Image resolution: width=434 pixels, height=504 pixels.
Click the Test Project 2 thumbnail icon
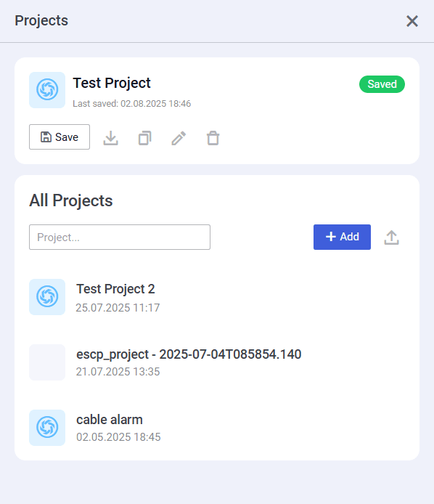click(x=47, y=297)
